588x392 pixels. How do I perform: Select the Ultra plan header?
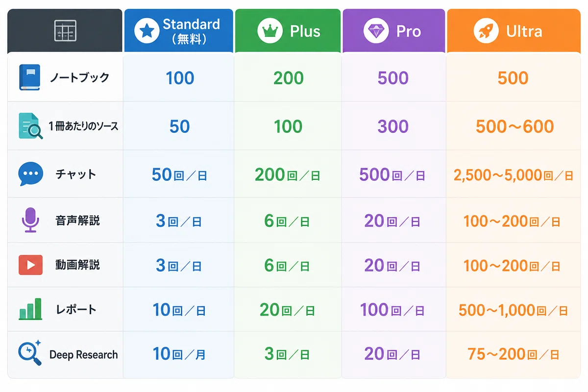tap(514, 30)
